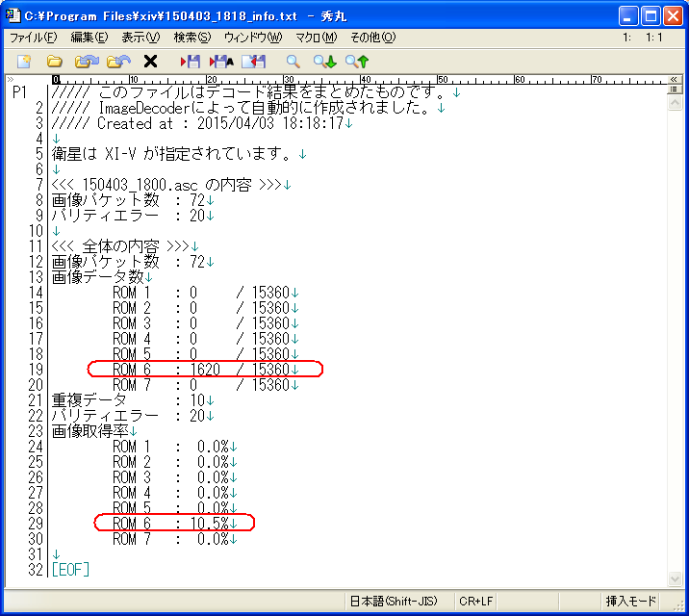Click line 9 'パリティエラー : 20'
The image size is (689, 616).
pos(133,216)
